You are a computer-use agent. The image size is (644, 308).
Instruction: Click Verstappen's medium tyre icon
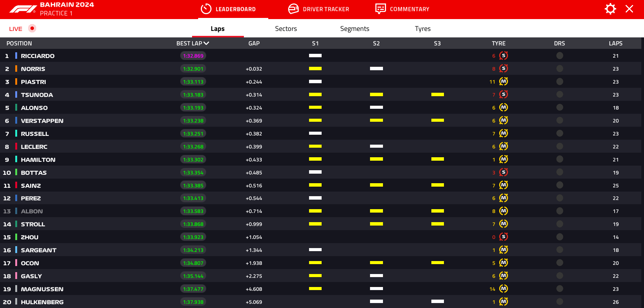pyautogui.click(x=503, y=121)
